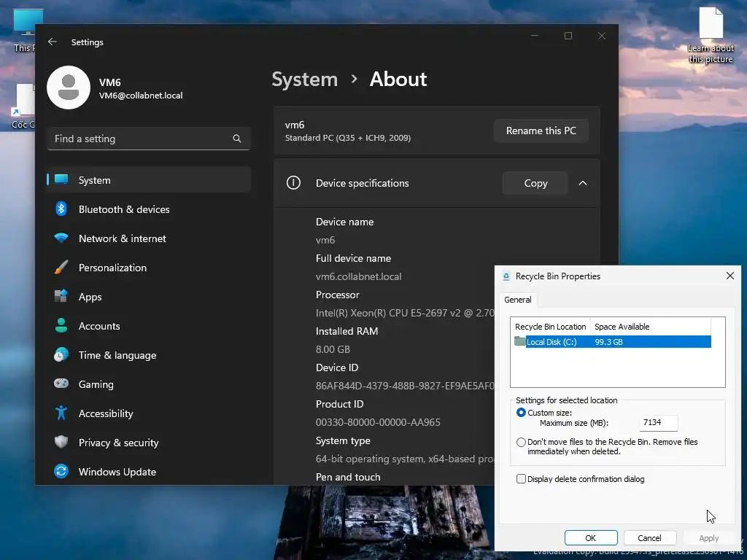
Task: Select the Custom size radio button
Action: pyautogui.click(x=521, y=413)
